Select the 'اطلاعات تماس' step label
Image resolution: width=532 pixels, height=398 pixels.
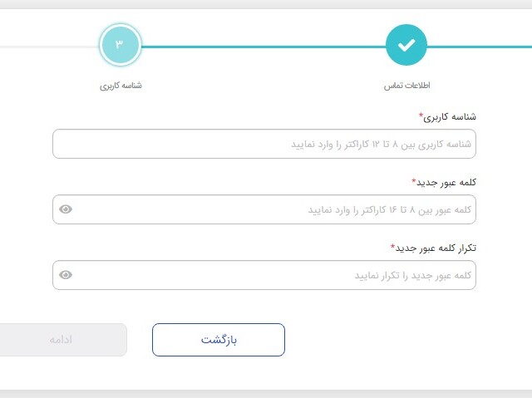point(406,86)
